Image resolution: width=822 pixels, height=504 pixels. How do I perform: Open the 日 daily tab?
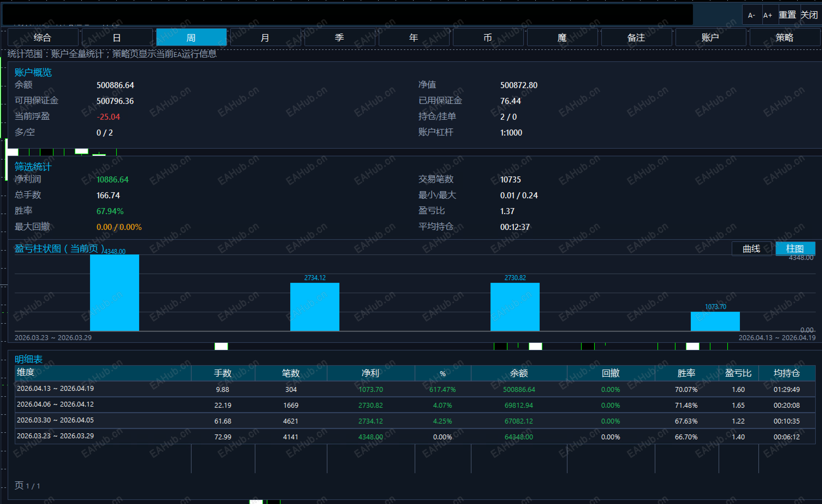117,37
